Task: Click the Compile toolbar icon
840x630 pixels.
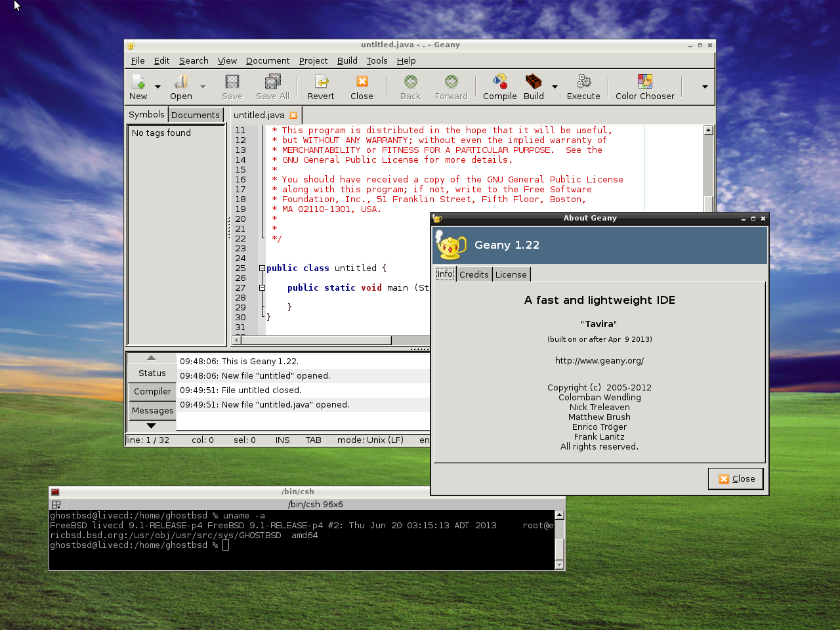Action: (x=500, y=81)
